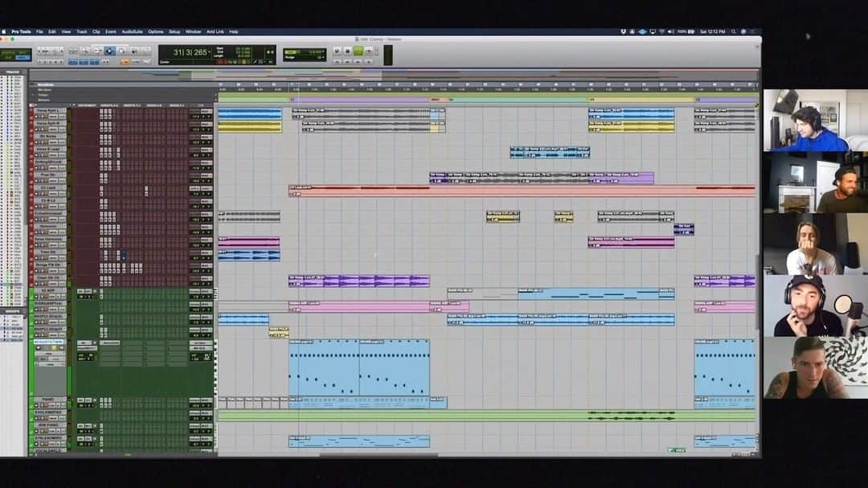Open the main counter format dropdown

tap(210, 52)
